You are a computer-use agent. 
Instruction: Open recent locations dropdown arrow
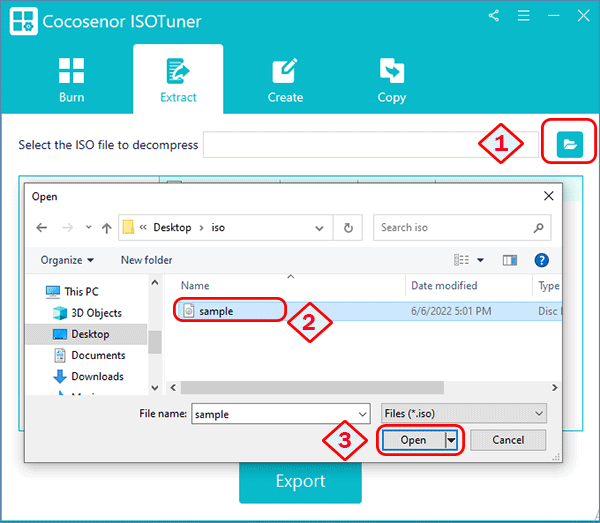pos(88,227)
